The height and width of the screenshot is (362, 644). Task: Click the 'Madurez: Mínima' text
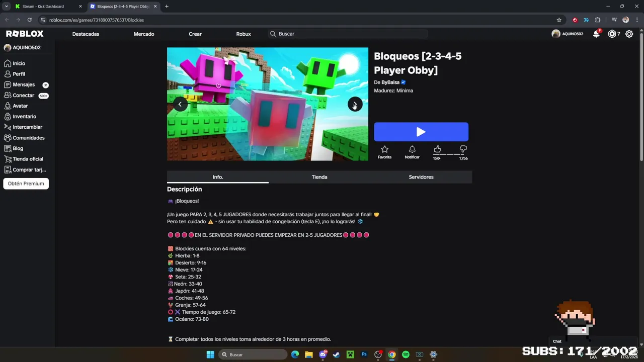pyautogui.click(x=393, y=90)
